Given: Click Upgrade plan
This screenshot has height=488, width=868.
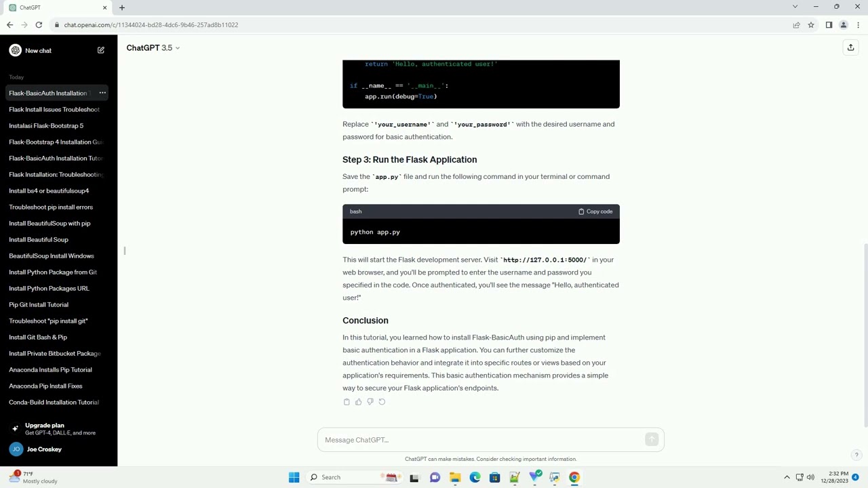Looking at the screenshot, I should pos(58,428).
